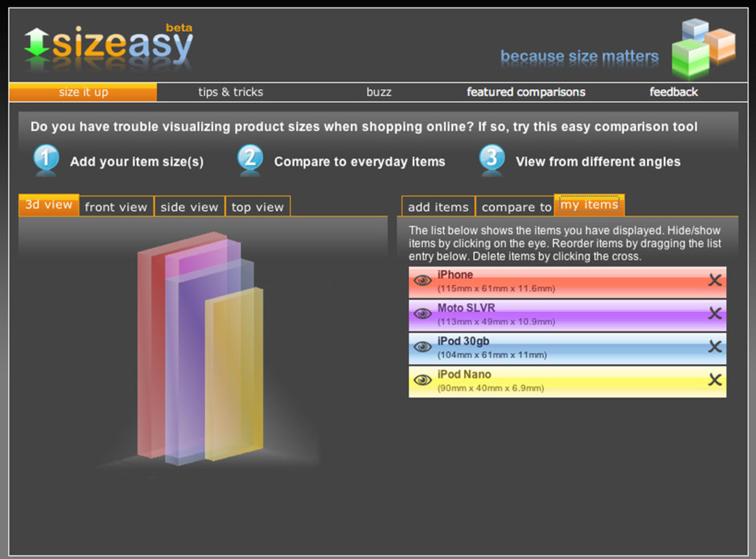Delete the iPhone item with its cross

pyautogui.click(x=715, y=281)
